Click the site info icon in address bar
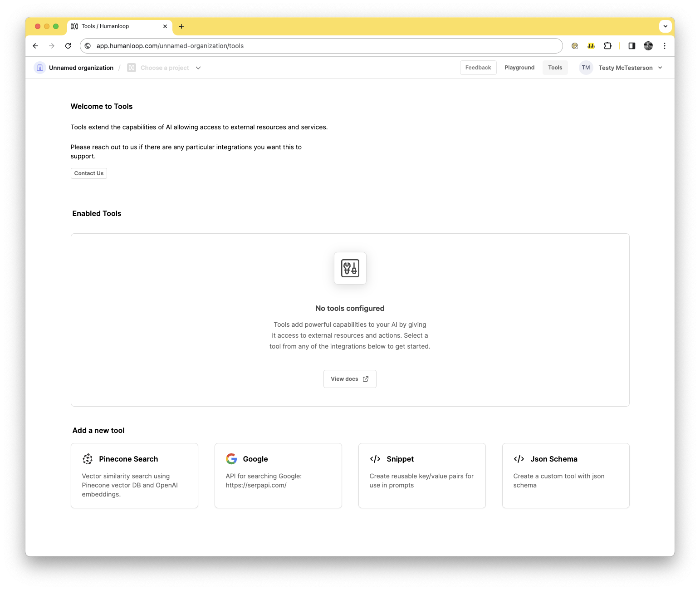This screenshot has width=700, height=590. click(88, 46)
